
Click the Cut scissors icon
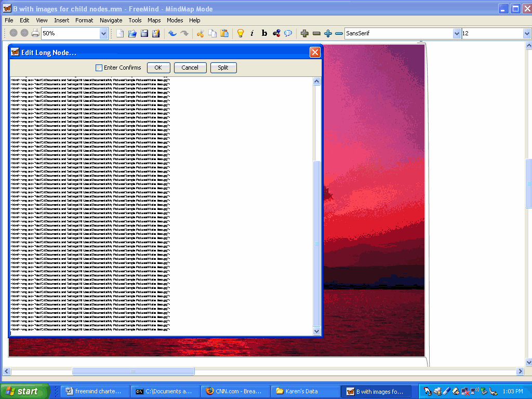[200, 33]
